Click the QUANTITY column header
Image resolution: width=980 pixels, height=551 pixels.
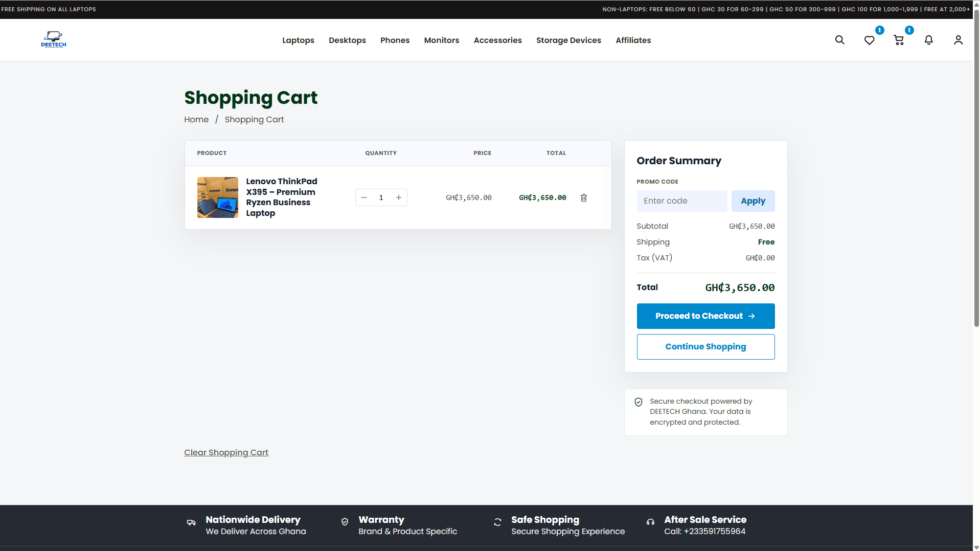pyautogui.click(x=381, y=153)
